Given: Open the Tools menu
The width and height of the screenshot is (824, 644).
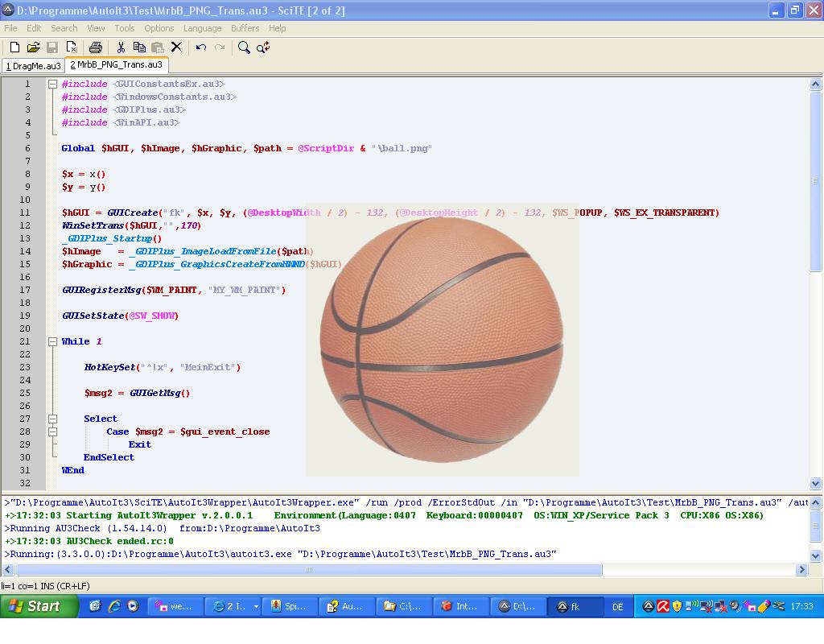Looking at the screenshot, I should pyautogui.click(x=124, y=28).
